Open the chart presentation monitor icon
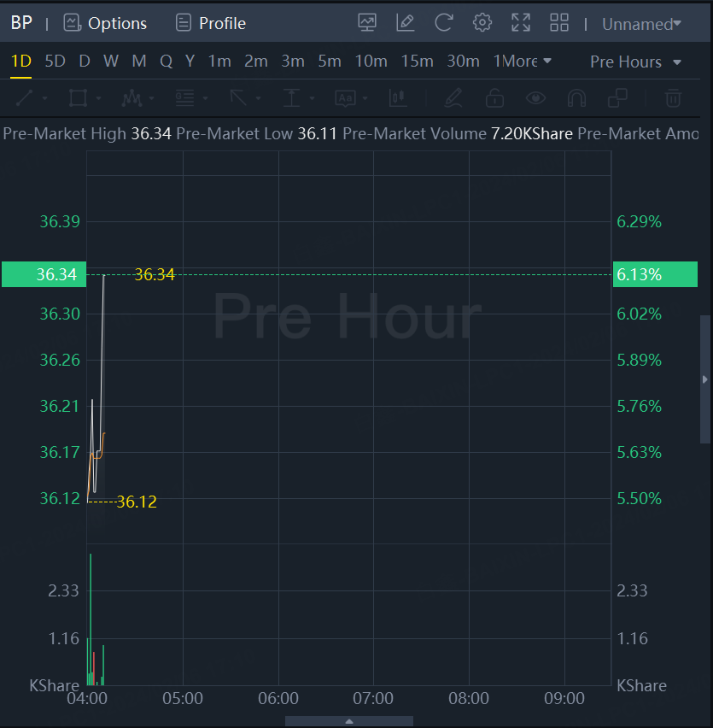 click(367, 23)
